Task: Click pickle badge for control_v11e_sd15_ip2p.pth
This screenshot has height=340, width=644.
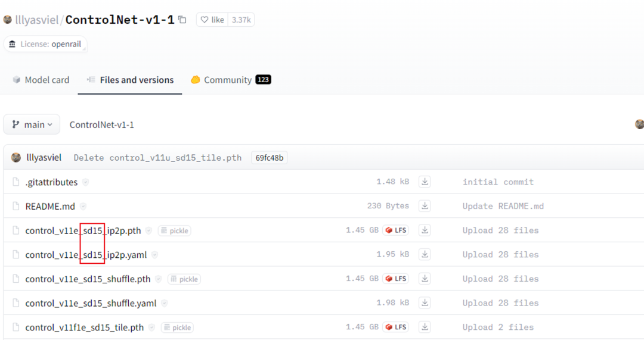Action: click(x=175, y=230)
